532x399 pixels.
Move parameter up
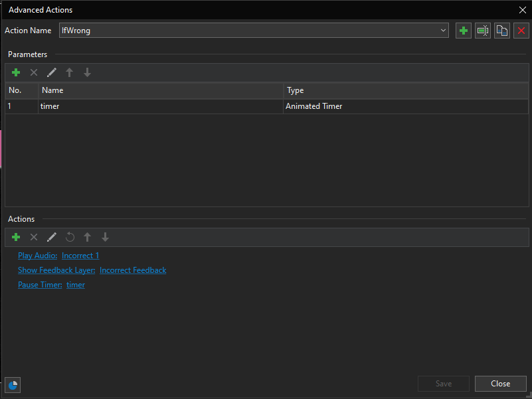70,72
